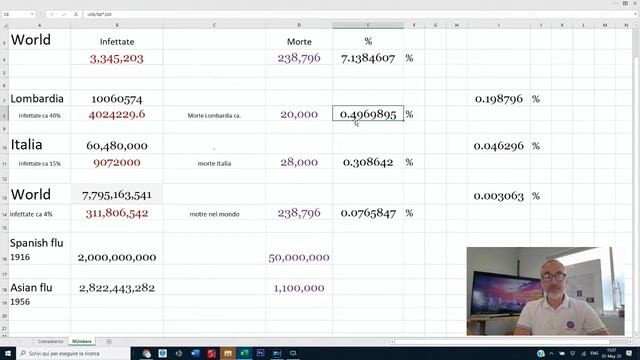Open Photoshop from the taskbar
Screen dimensions: 640x360
coord(260,353)
